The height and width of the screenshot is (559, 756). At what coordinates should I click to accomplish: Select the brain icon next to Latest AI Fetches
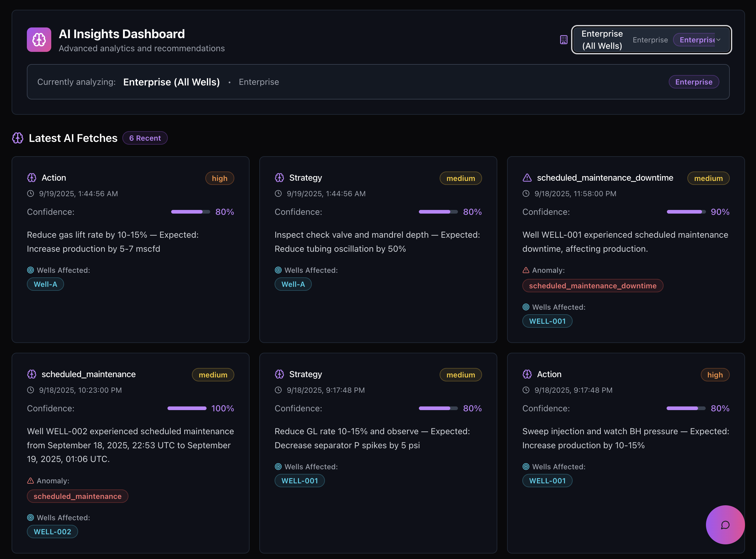coord(18,138)
